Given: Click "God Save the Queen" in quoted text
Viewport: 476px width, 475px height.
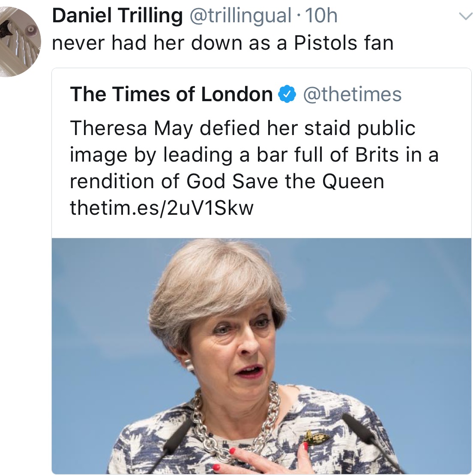Looking at the screenshot, I should click(285, 181).
